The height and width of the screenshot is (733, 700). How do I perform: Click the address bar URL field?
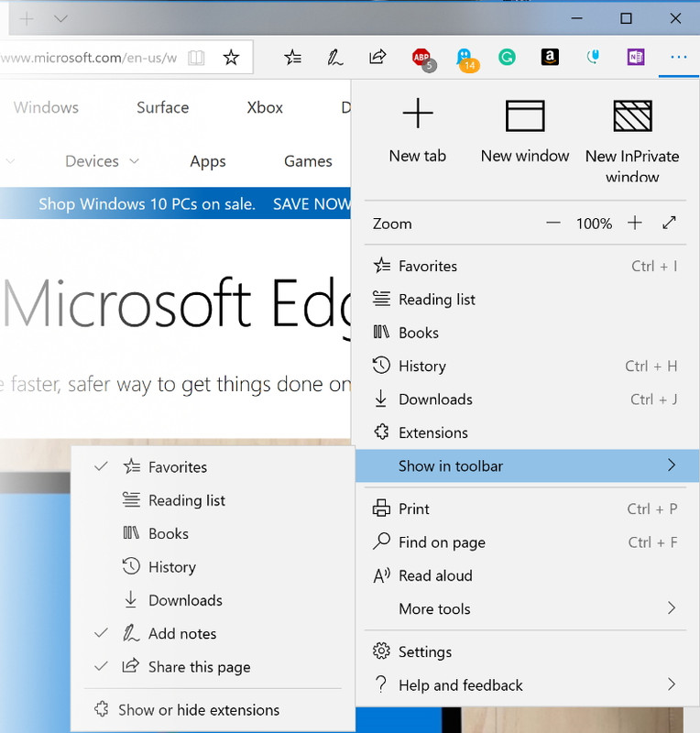89,58
